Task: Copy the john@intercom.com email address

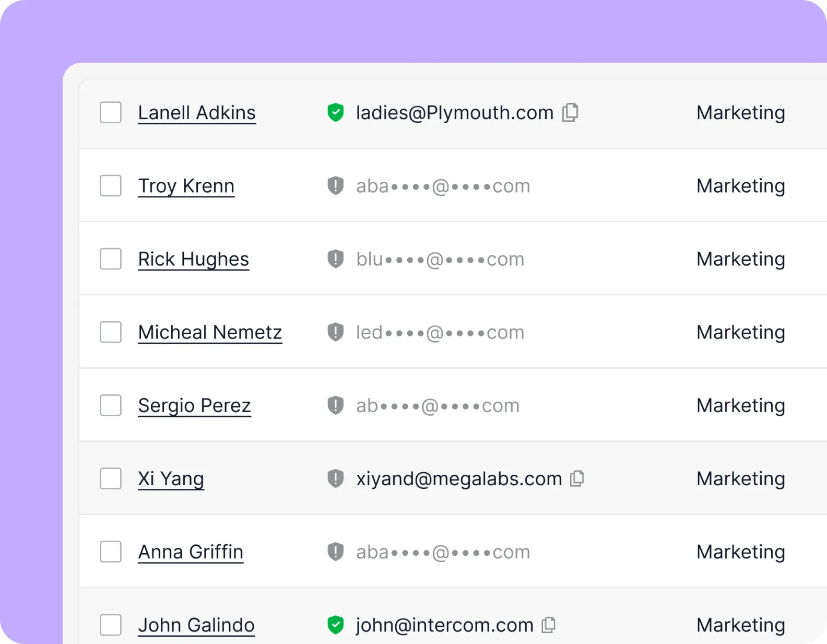Action: pyautogui.click(x=548, y=625)
